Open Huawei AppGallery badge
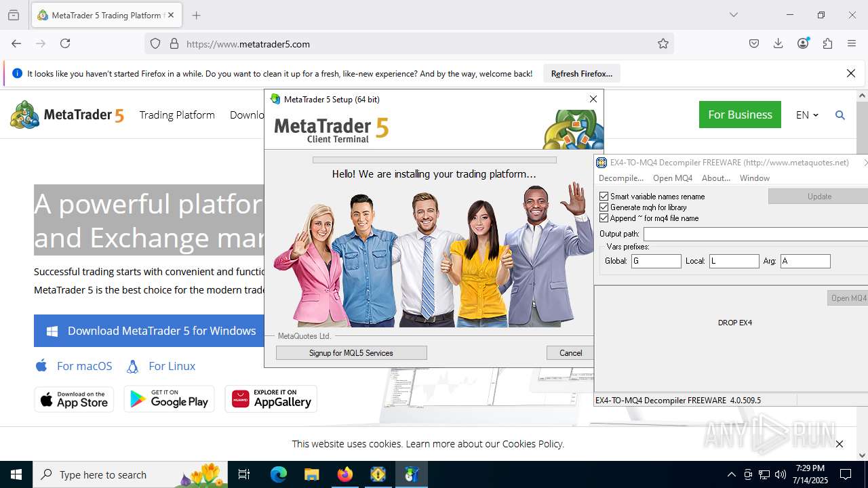 (x=271, y=399)
